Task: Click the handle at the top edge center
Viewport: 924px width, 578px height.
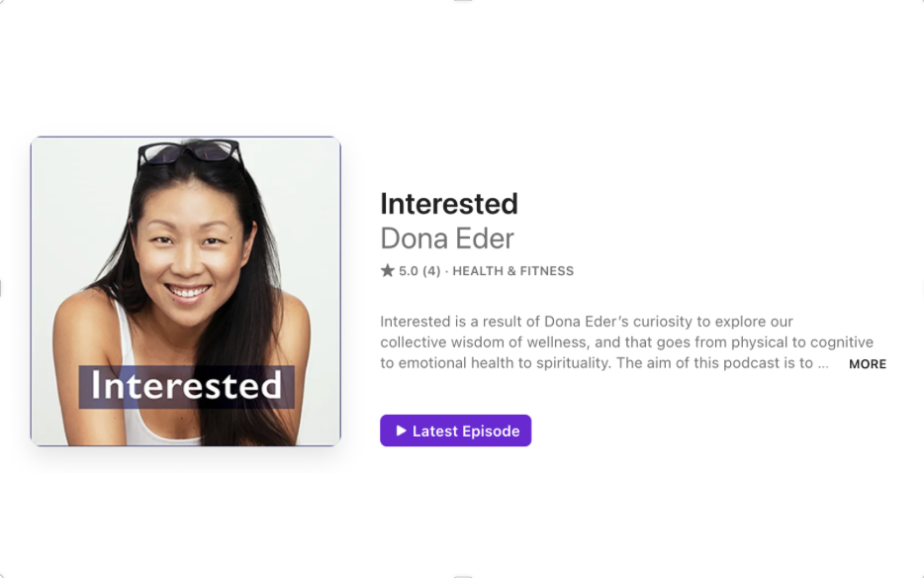Action: point(463,1)
